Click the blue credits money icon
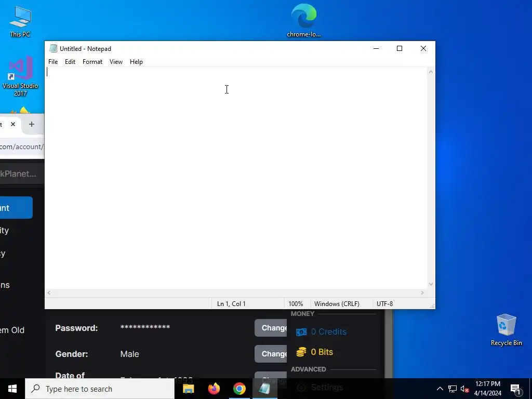The image size is (532, 399). tap(301, 332)
